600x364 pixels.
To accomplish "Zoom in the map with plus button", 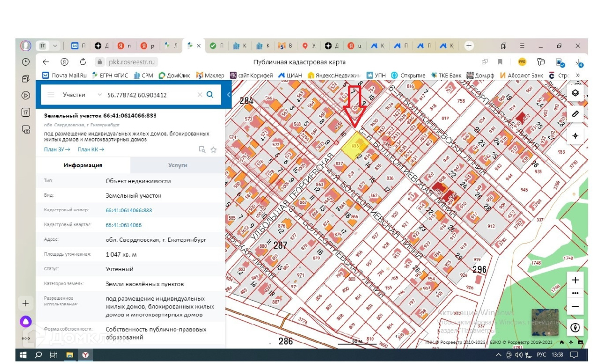I will (x=575, y=280).
